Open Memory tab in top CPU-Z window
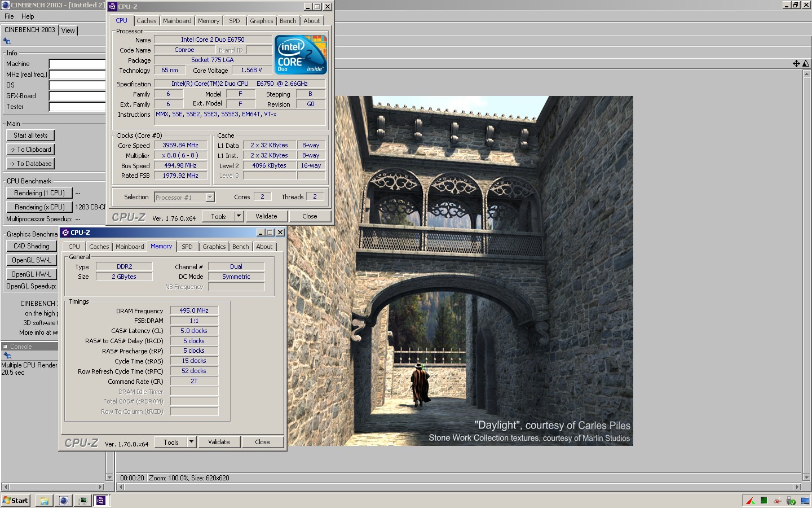Image resolution: width=812 pixels, height=508 pixels. [x=209, y=21]
